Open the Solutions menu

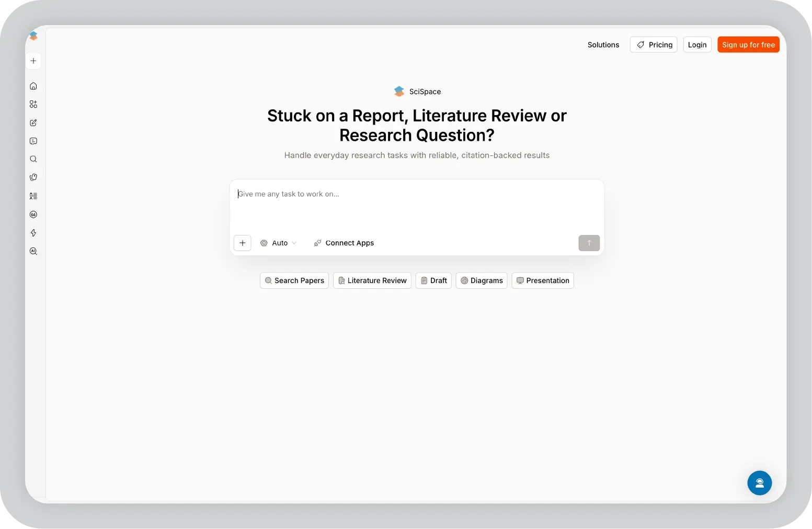[x=603, y=44]
